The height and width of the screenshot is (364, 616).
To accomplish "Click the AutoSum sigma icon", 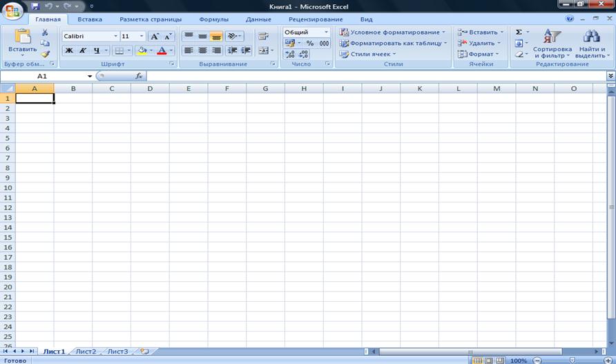I will click(x=519, y=32).
